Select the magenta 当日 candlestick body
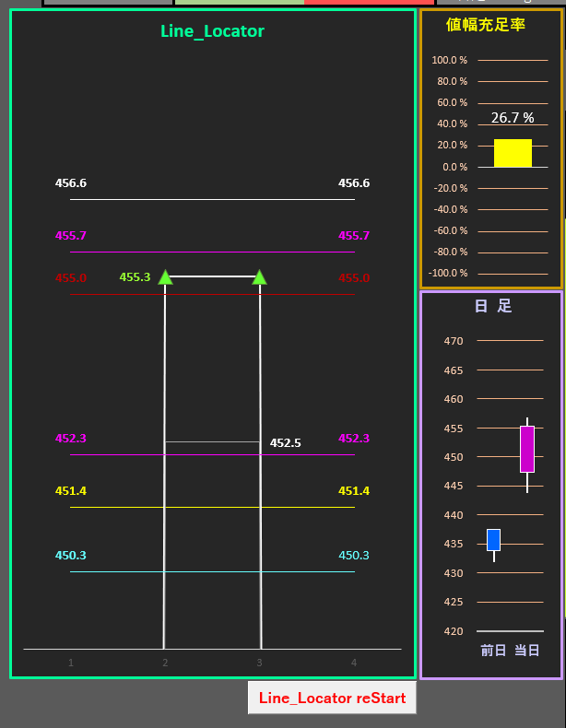Image resolution: width=566 pixels, height=728 pixels. tap(527, 449)
